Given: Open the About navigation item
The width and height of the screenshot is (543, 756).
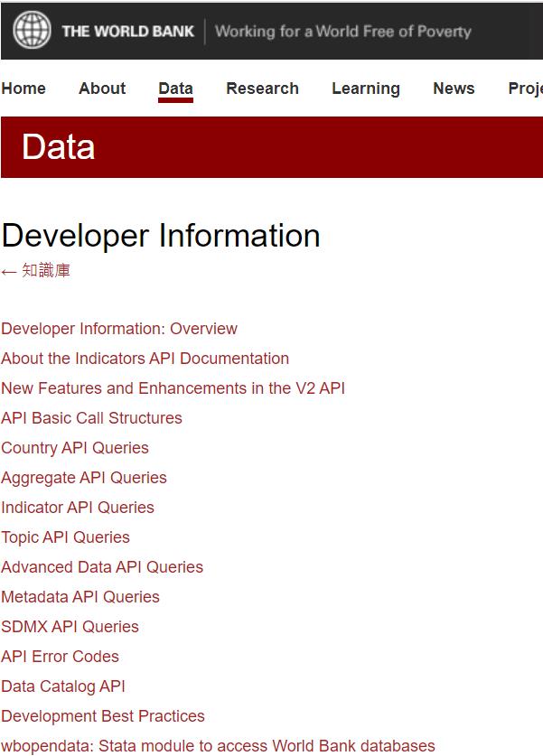Looking at the screenshot, I should tap(102, 89).
